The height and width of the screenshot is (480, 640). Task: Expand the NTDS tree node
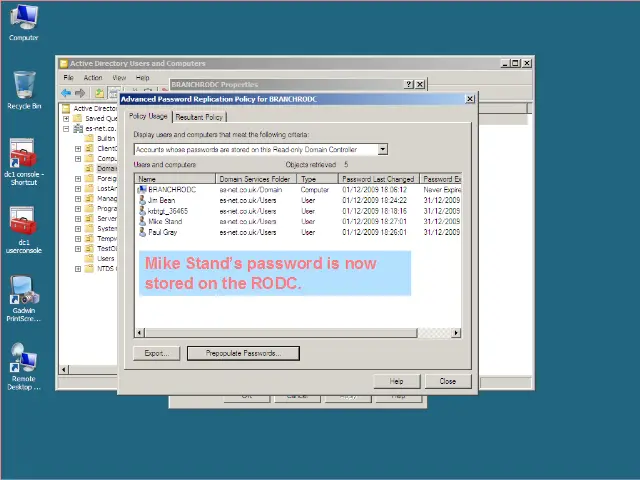click(78, 269)
